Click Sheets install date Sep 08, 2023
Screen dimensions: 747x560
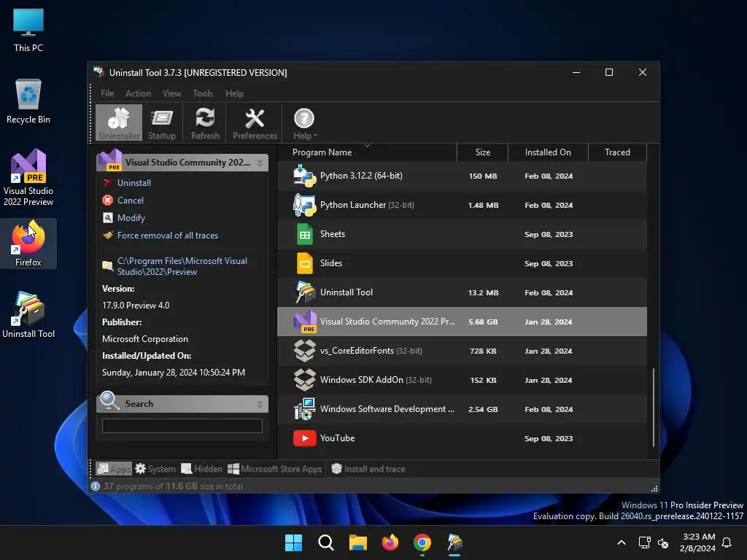click(x=549, y=234)
